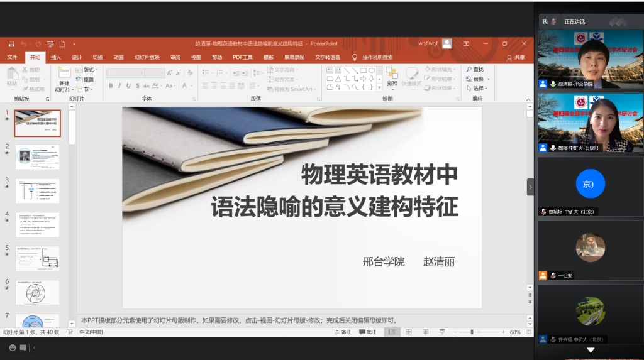Toggle Normal view button in the status bar
This screenshot has width=644, height=360.
[392, 332]
